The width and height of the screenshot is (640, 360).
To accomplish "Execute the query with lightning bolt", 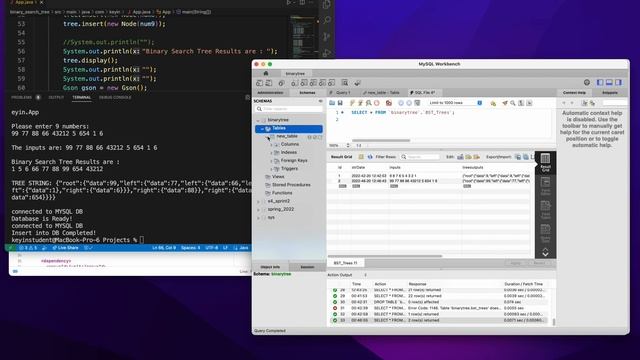I will pyautogui.click(x=353, y=103).
